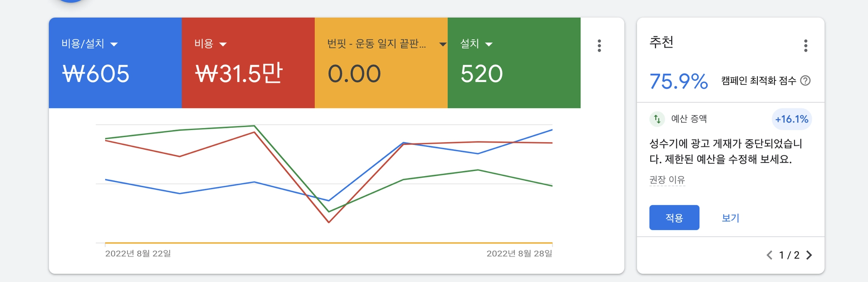Expand the 설치 metric dropdown arrow
This screenshot has height=282, width=868.
click(489, 44)
